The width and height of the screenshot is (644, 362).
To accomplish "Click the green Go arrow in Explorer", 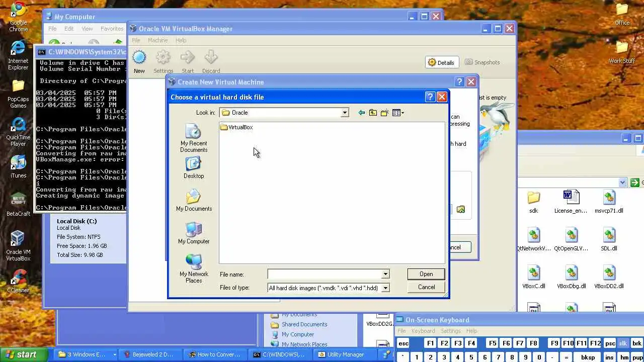I will 636,183.
